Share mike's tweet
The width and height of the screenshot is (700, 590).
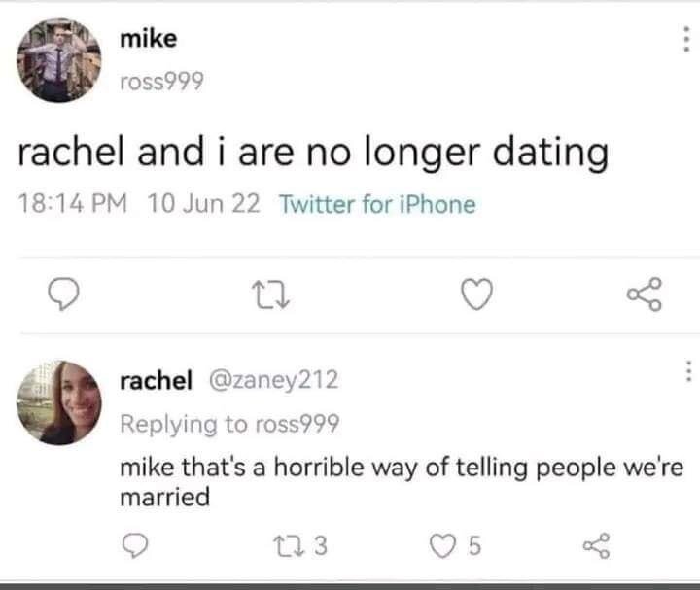[645, 294]
